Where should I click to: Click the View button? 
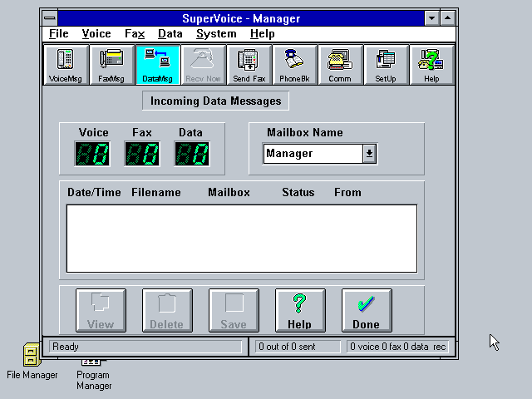point(101,310)
